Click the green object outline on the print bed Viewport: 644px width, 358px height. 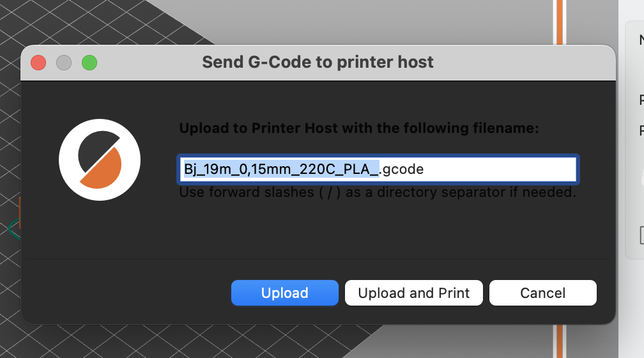click(14, 229)
